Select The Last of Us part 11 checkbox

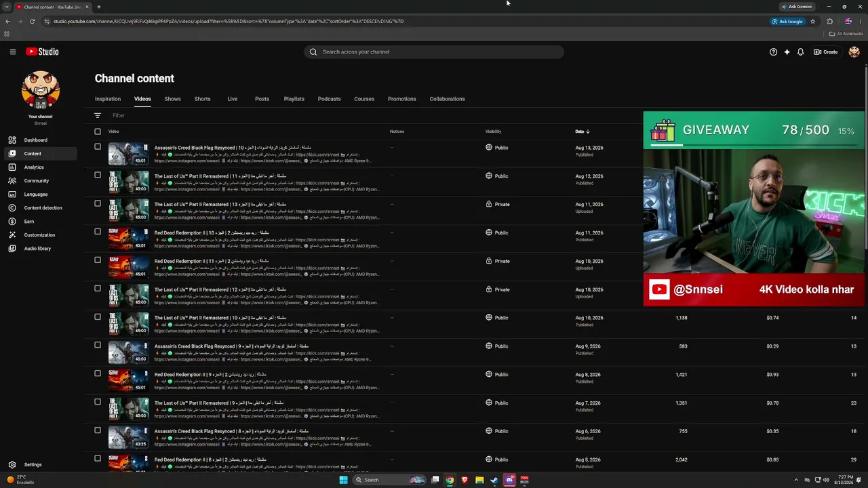[x=98, y=175]
